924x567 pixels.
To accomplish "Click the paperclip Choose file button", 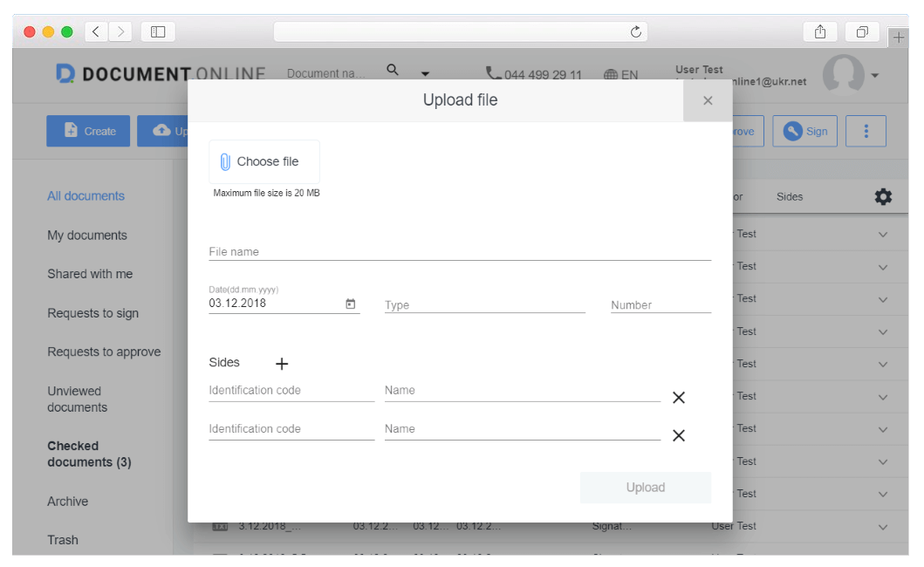I will (x=264, y=162).
